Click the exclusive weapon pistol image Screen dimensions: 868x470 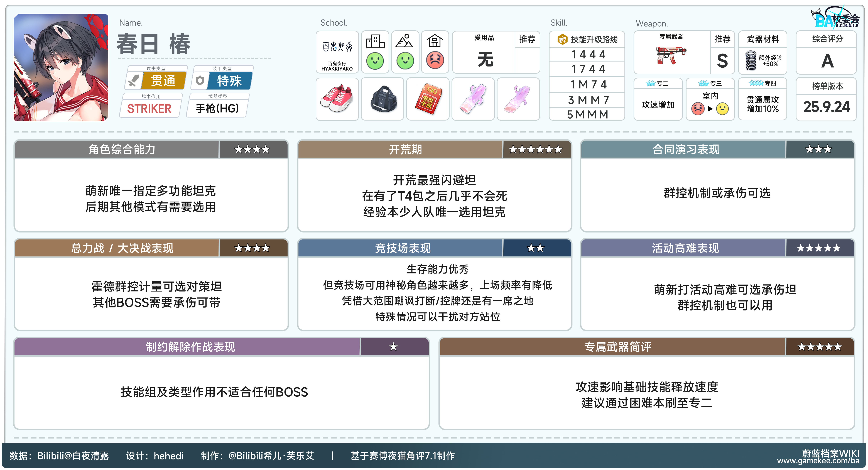pyautogui.click(x=671, y=56)
